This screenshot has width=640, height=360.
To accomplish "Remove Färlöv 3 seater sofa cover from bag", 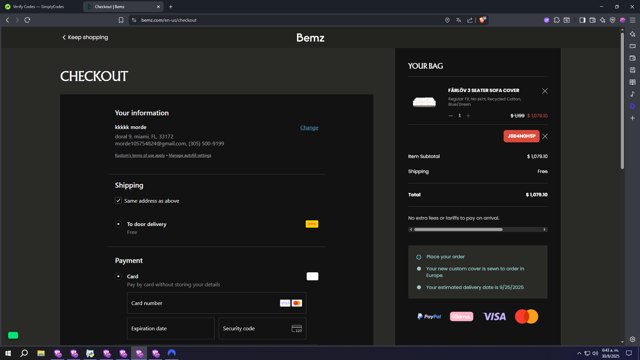I will point(545,91).
